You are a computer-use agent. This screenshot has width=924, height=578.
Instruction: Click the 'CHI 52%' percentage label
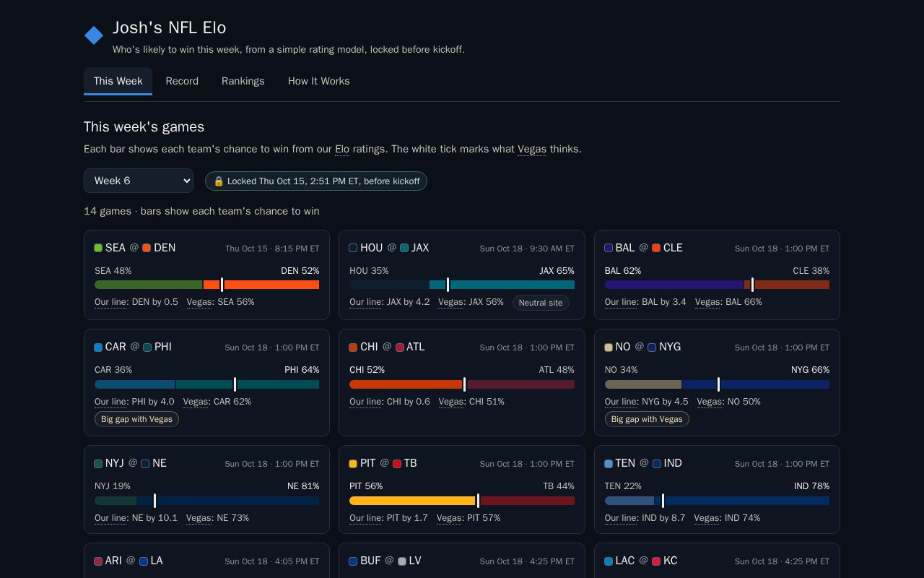tap(367, 370)
